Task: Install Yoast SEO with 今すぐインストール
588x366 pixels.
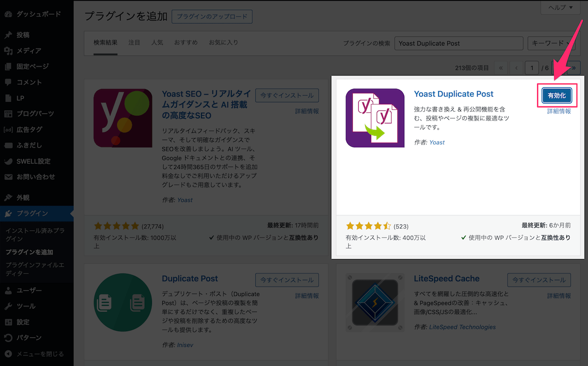Action: [287, 96]
